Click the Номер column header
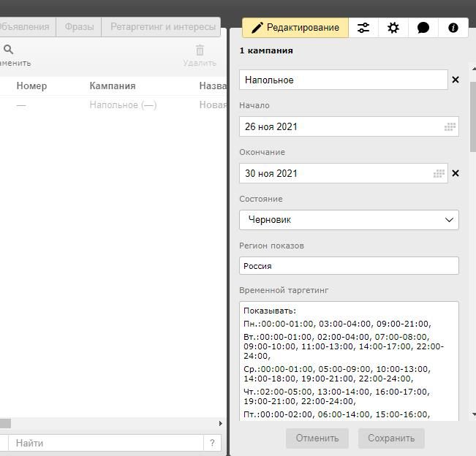 click(31, 85)
